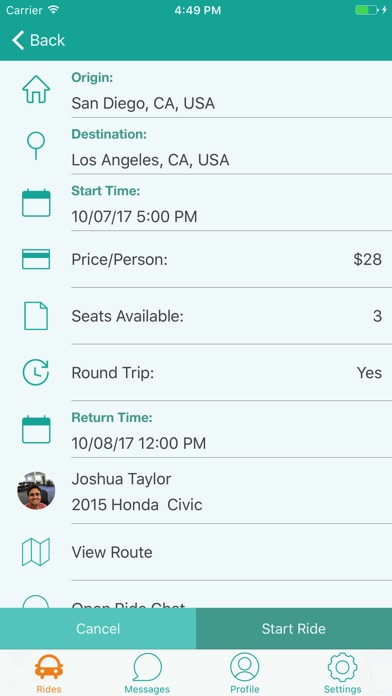
Task: Select the Rides tab
Action: [x=49, y=673]
